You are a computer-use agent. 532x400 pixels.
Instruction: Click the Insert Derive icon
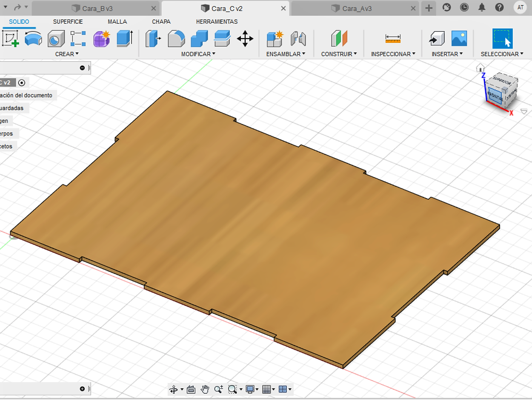coord(437,38)
